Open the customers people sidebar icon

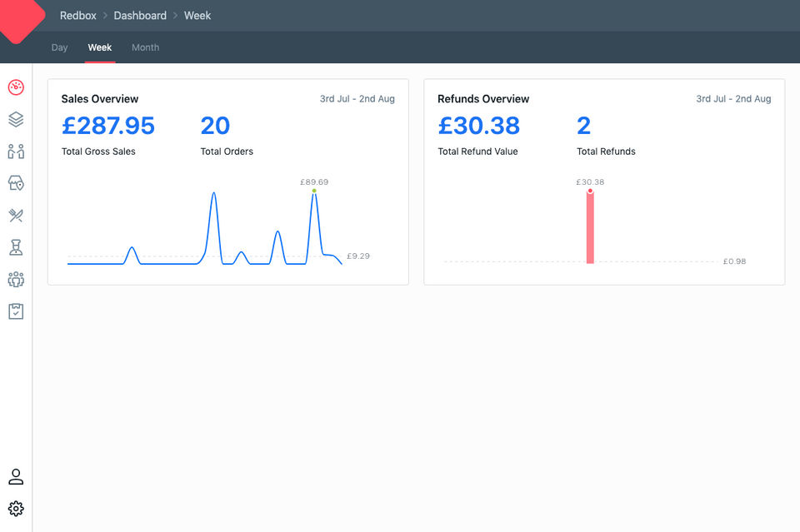coord(16,152)
